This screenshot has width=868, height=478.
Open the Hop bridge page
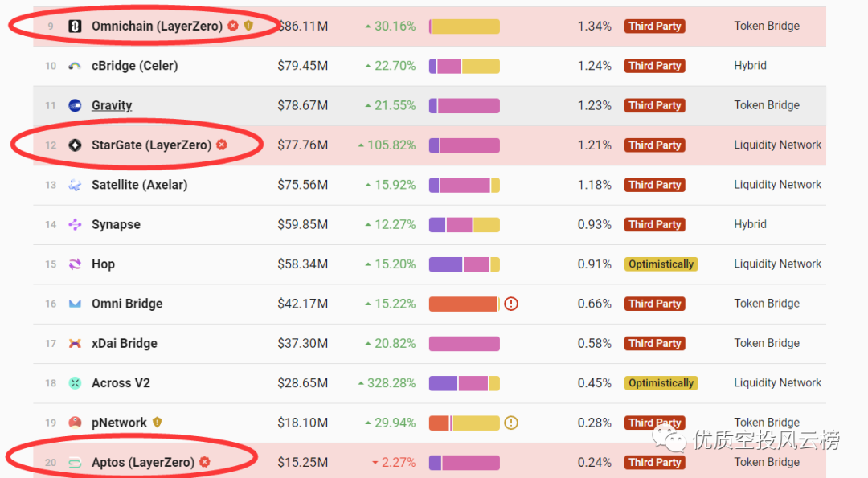pos(104,264)
